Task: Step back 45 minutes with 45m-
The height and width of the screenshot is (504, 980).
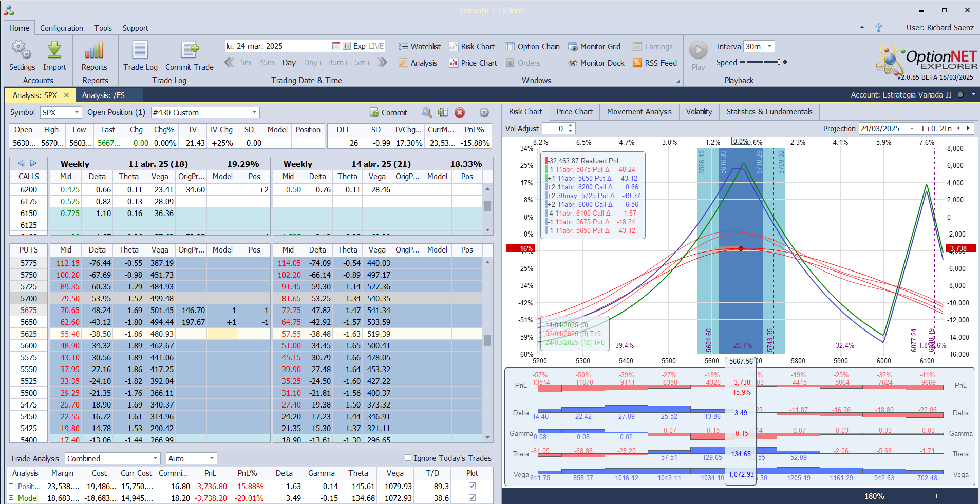Action: [x=268, y=63]
